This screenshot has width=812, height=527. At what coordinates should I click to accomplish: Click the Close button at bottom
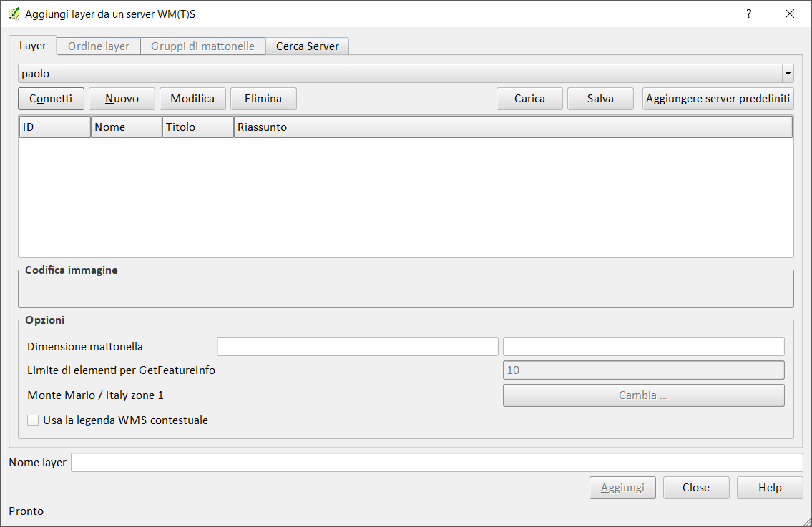pos(695,488)
